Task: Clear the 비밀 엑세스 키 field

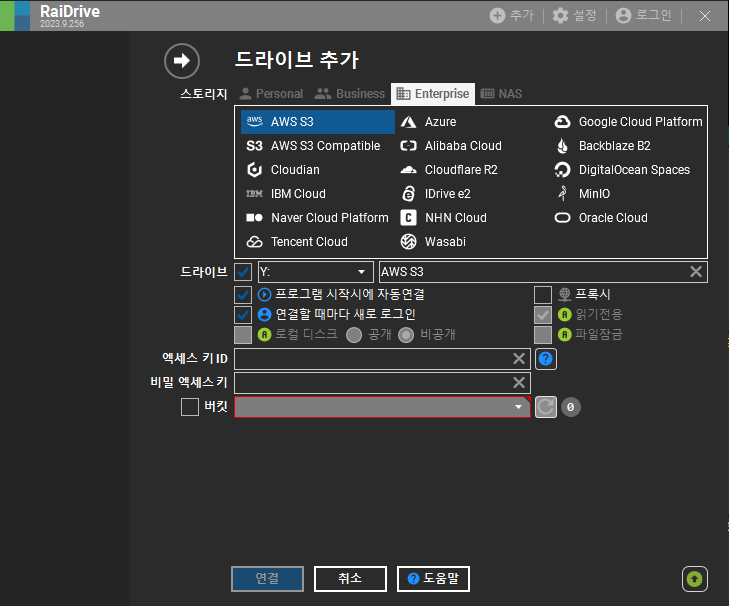Action: [x=519, y=383]
